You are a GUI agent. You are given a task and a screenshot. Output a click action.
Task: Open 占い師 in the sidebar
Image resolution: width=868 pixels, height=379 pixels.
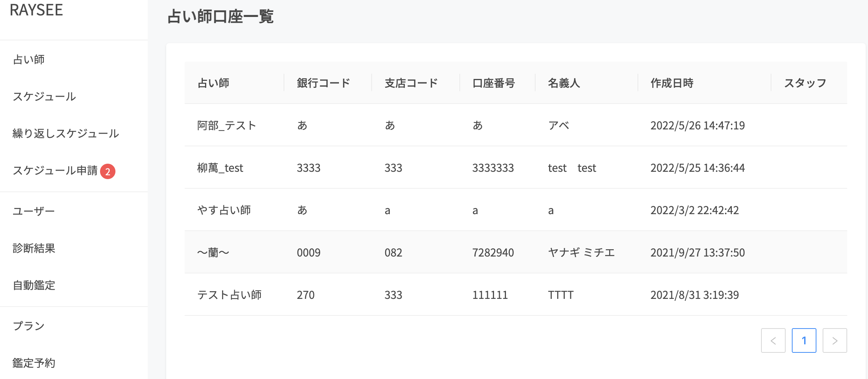(x=29, y=59)
